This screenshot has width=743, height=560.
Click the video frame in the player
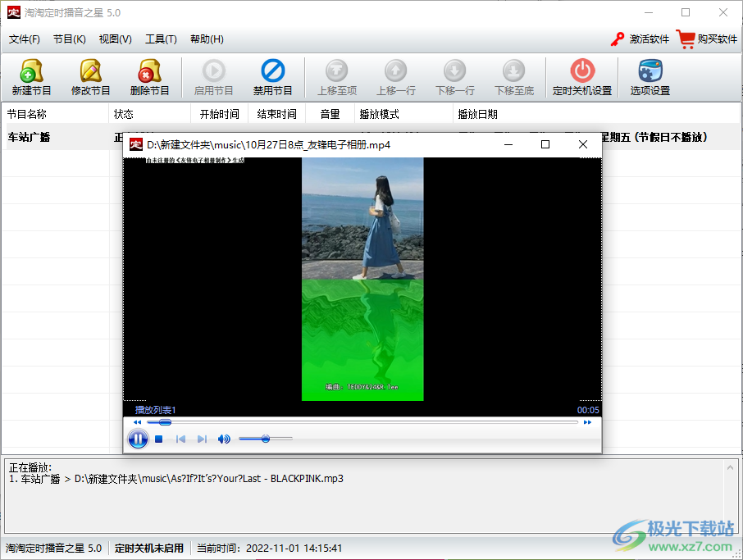click(362, 279)
